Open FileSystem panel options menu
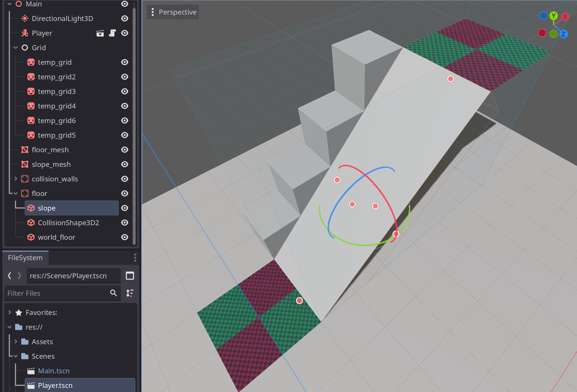Image resolution: width=577 pixels, height=392 pixels. pyautogui.click(x=135, y=258)
